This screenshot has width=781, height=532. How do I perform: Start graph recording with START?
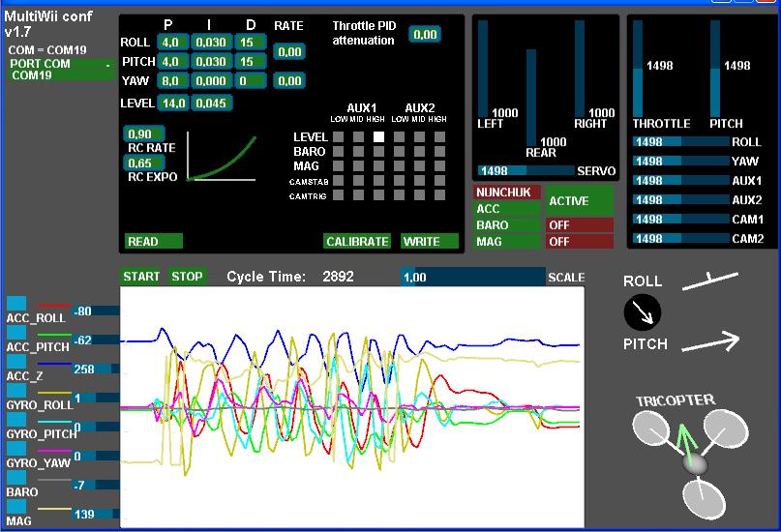[141, 277]
